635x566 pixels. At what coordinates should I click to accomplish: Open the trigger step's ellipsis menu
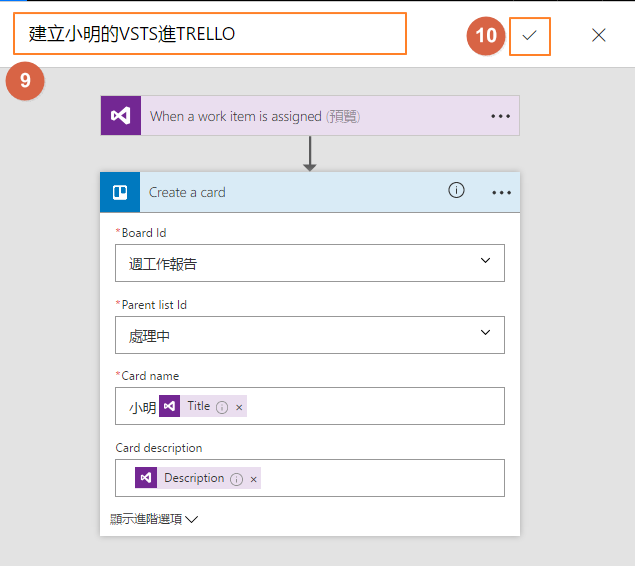[x=500, y=116]
